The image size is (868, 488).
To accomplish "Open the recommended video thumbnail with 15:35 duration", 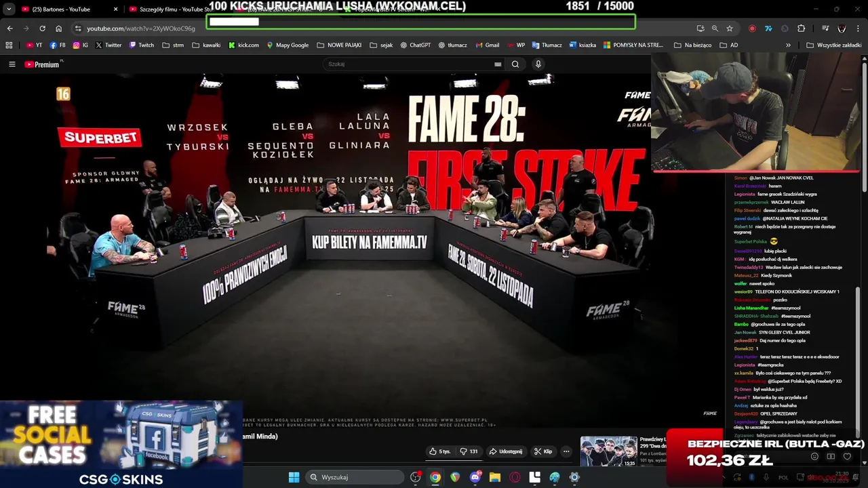I will tap(609, 451).
